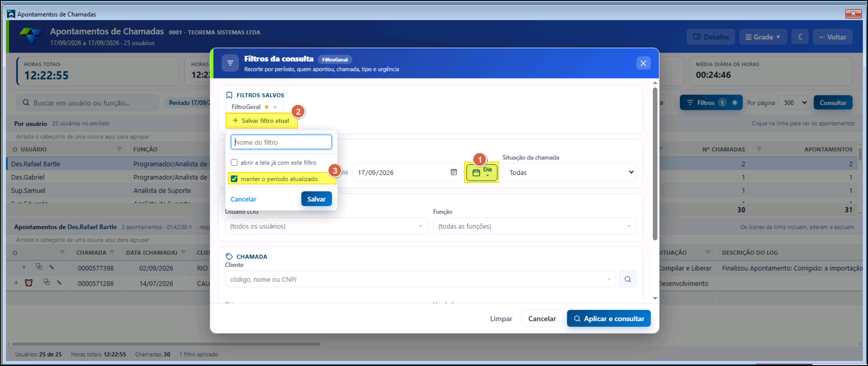The height and width of the screenshot is (366, 868).
Task: Click the edit pencil in the row for chamada 0000571286
Action: pyautogui.click(x=59, y=282)
